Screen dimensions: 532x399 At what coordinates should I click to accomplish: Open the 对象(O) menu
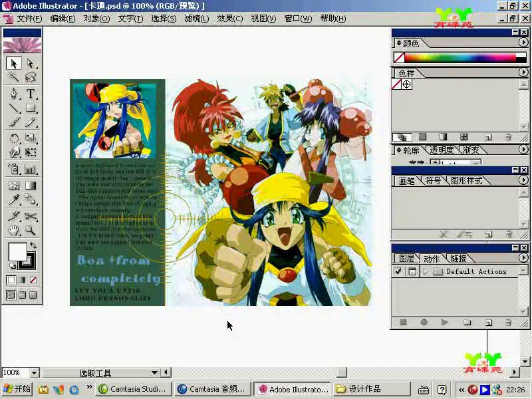click(96, 19)
